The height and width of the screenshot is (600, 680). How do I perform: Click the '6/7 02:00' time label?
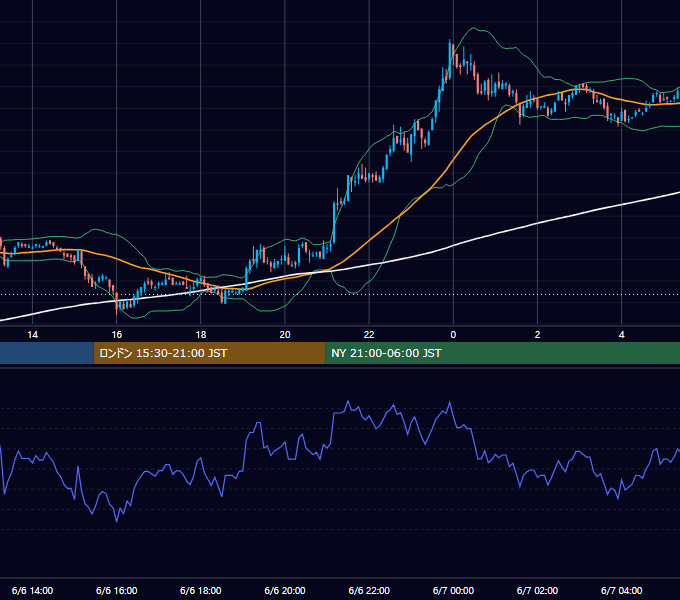537,590
